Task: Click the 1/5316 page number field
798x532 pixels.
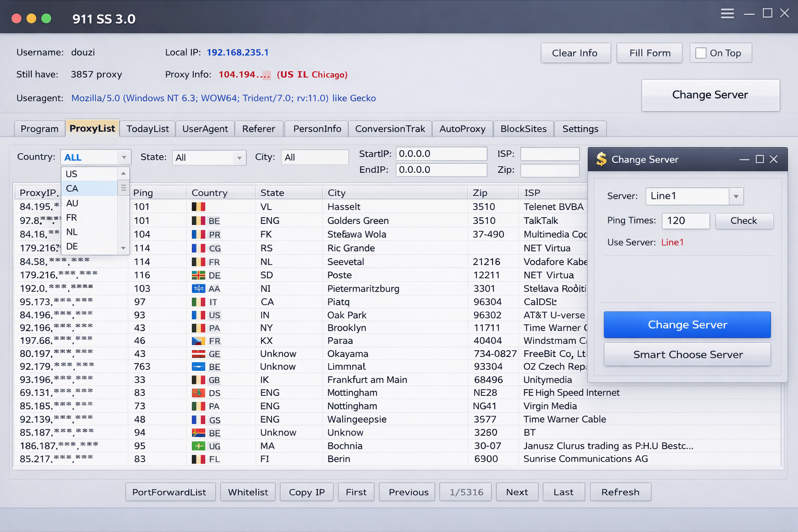Action: point(465,492)
